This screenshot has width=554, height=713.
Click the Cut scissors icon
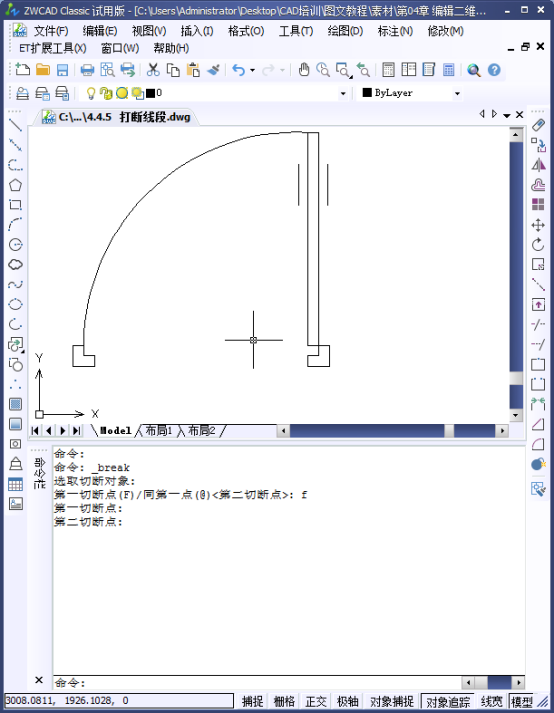click(153, 70)
